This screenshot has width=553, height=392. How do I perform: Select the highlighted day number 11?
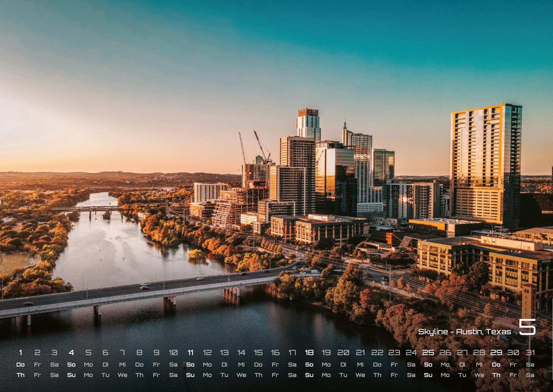click(190, 353)
